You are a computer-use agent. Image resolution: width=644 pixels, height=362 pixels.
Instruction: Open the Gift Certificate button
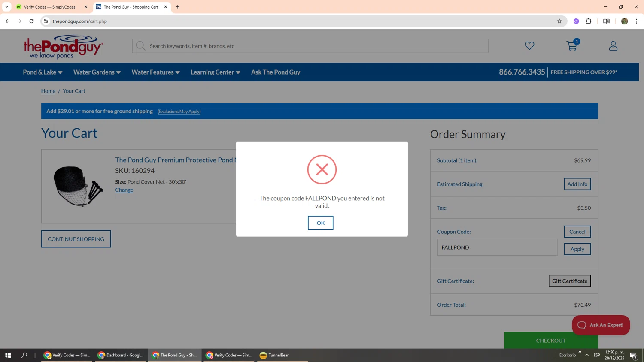click(569, 281)
